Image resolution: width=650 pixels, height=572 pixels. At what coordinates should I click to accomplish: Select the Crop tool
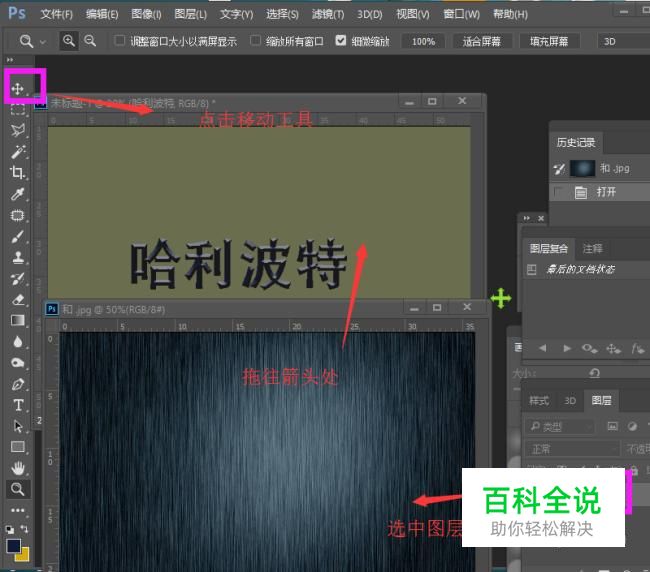point(17,172)
